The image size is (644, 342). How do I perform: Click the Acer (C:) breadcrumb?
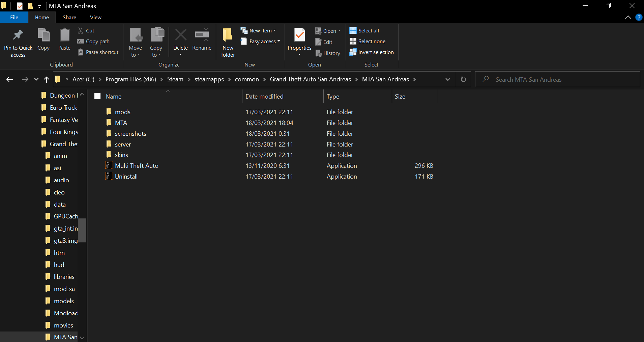pyautogui.click(x=84, y=79)
